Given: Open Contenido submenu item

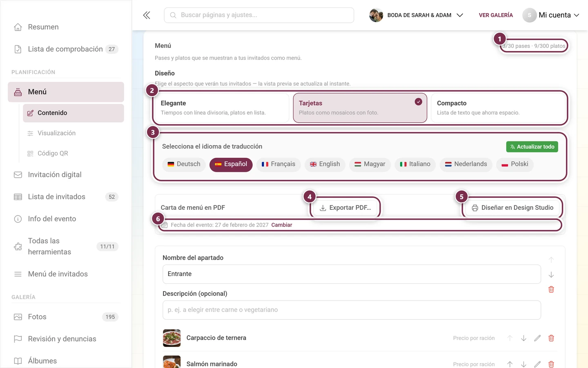Looking at the screenshot, I should [73, 113].
